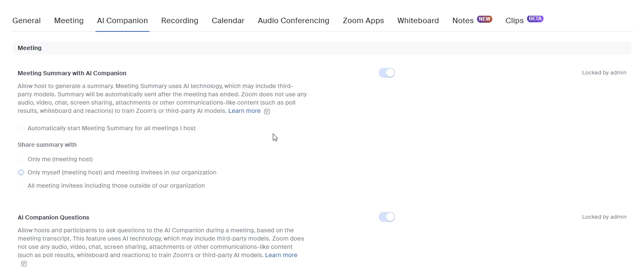This screenshot has width=644, height=267.
Task: Click the NEW badge beside Notes
Action: [484, 19]
